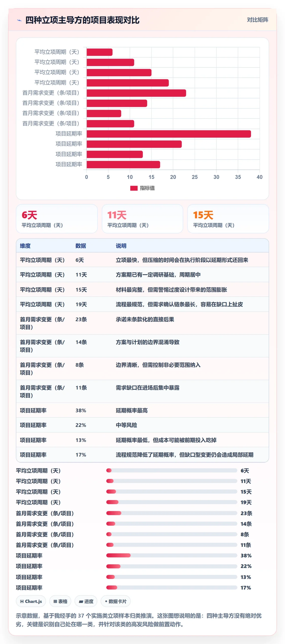Select the text 延期概率最低，但成本可能被前期投入吃掉
The image size is (285, 644).
tap(166, 440)
